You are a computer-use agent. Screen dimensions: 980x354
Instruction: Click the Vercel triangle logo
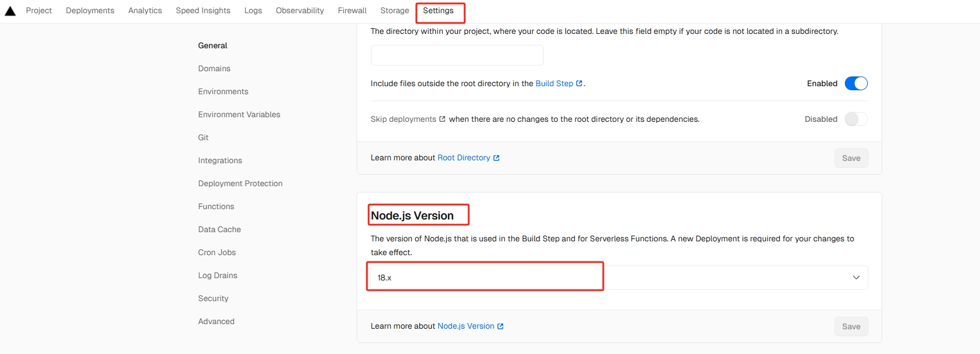10,11
